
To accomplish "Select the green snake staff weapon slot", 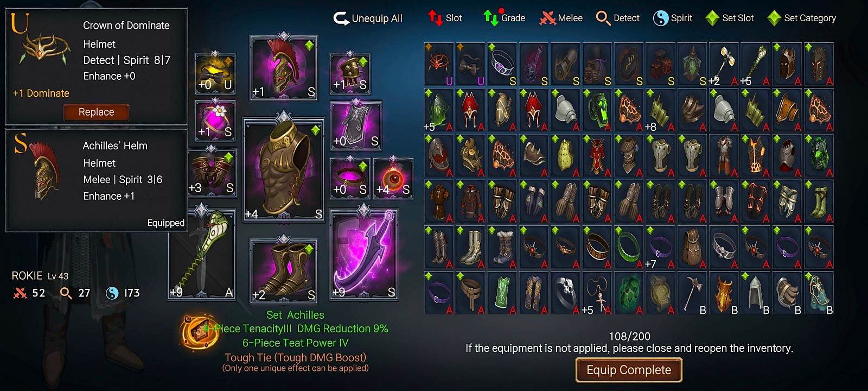I will pyautogui.click(x=202, y=255).
